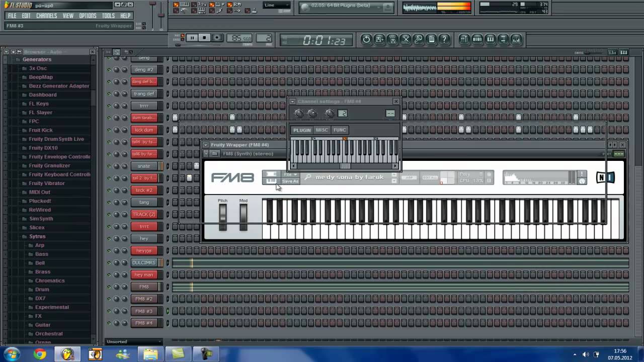Click the tempo display 85.568
Screen dimensions: 644x362
(239, 38)
